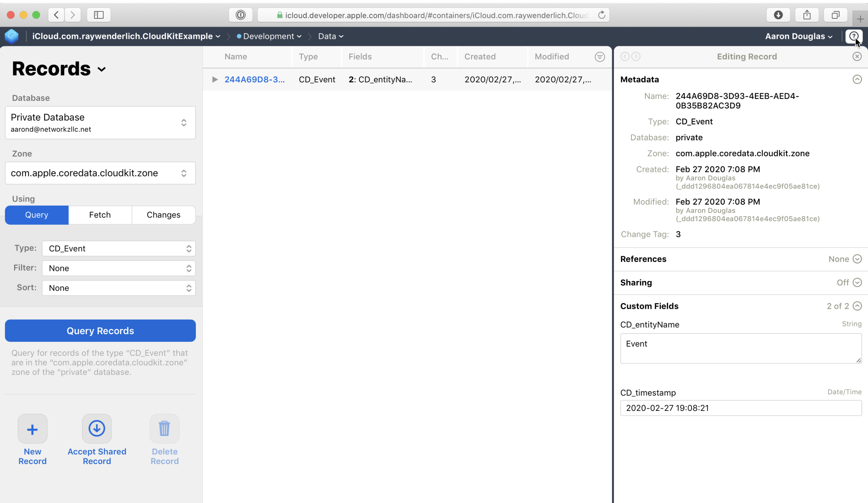Go to next record in editor
This screenshot has width=868, height=503.
coord(636,57)
